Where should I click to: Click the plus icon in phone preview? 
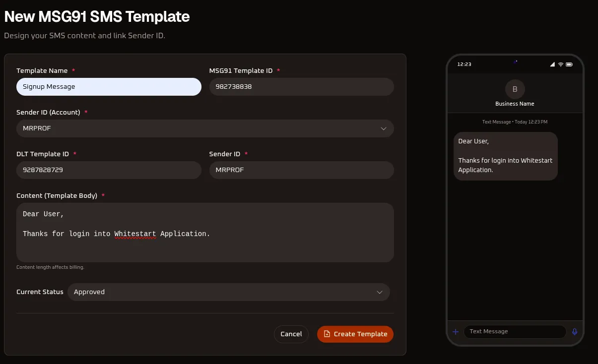point(456,331)
